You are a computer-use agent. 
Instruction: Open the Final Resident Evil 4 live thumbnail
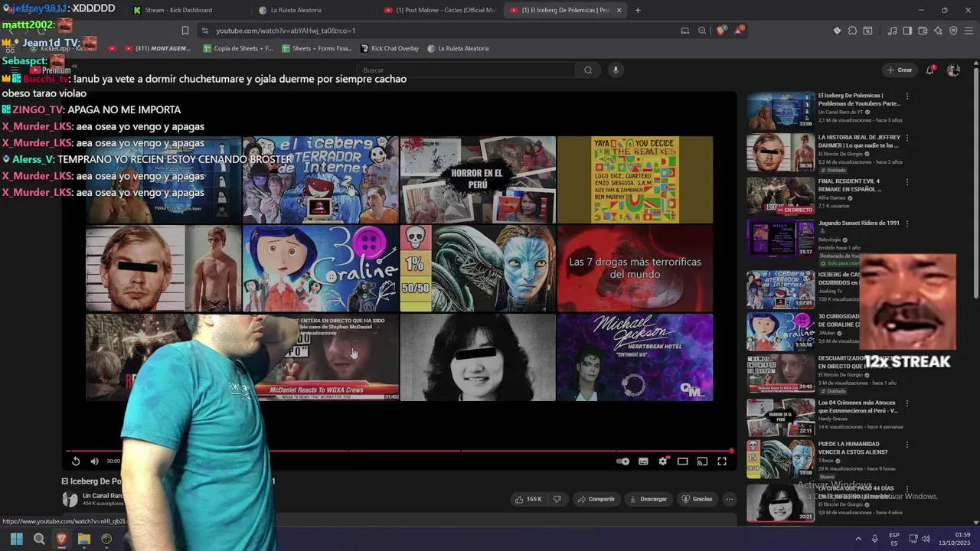click(x=781, y=195)
